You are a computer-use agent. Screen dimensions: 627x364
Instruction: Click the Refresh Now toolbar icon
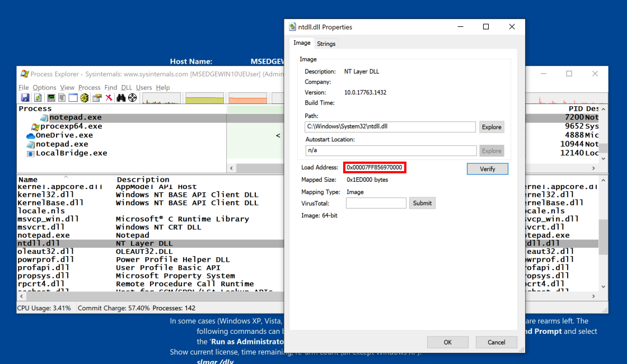click(x=38, y=97)
